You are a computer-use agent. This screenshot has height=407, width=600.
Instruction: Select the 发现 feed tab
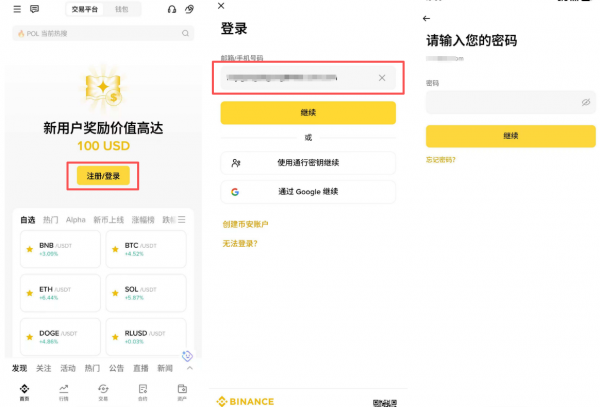pyautogui.click(x=20, y=368)
